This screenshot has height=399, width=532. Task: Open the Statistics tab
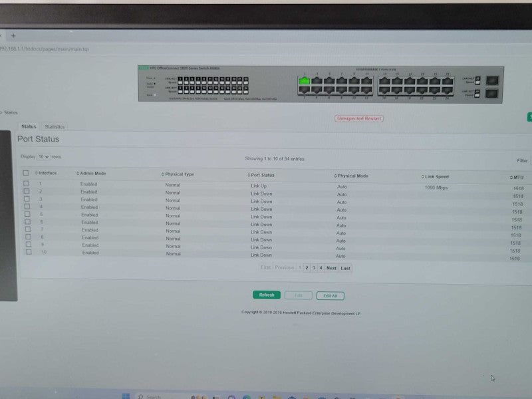(x=55, y=127)
